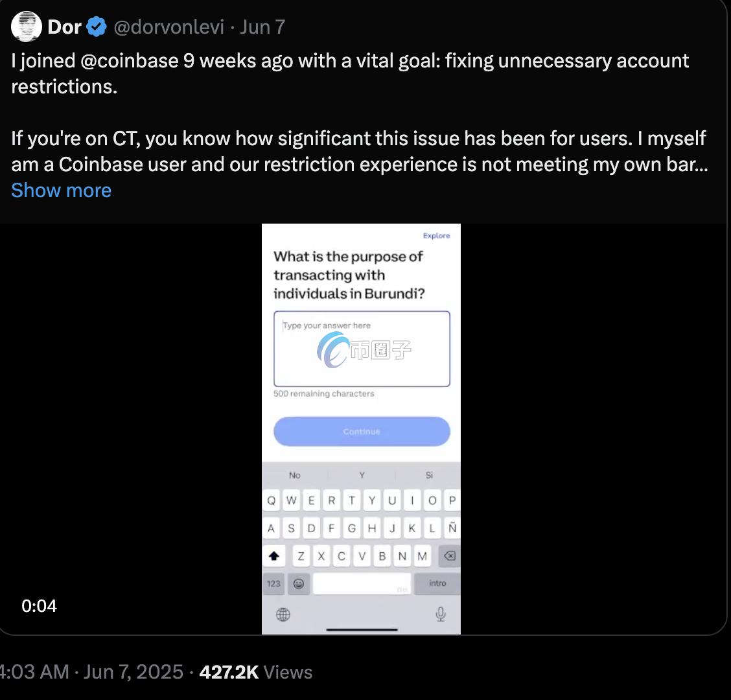Open the @dorvonlevi handle link

169,27
